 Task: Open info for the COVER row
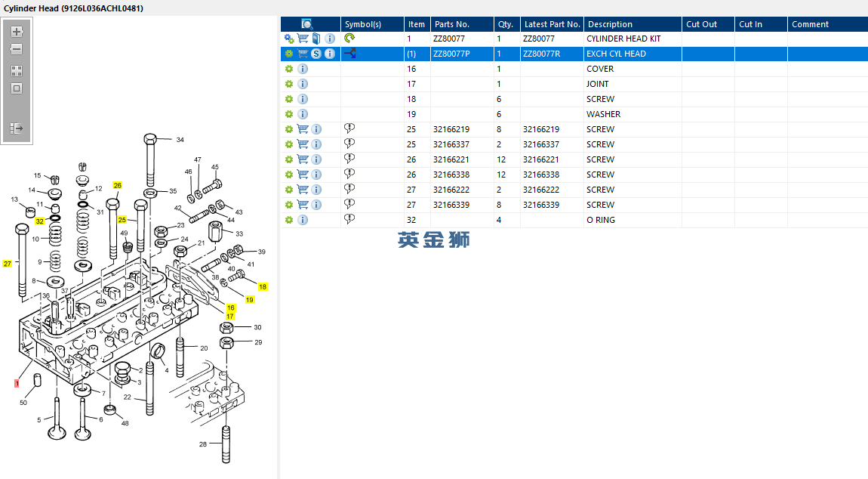tap(303, 69)
